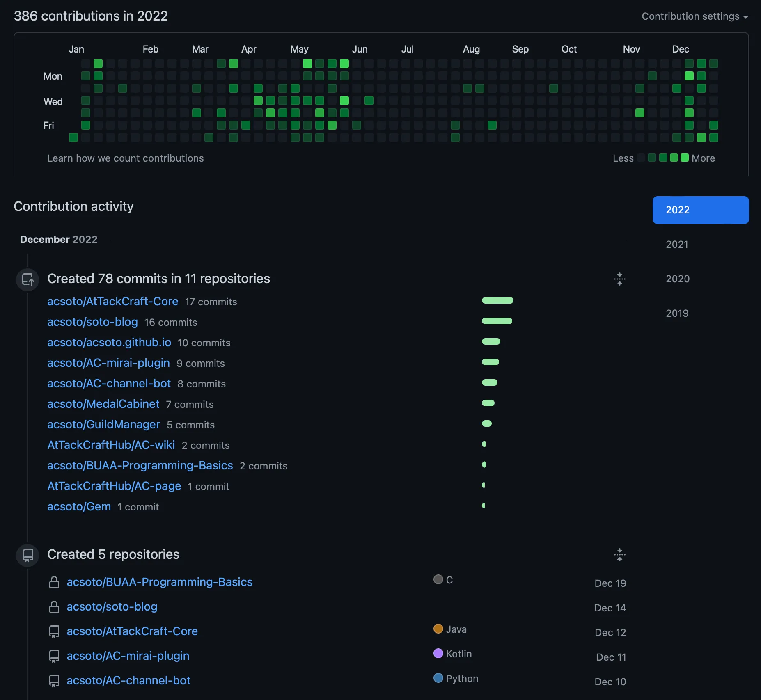This screenshot has width=761, height=700.
Task: Click the brightest green legend square near More
Action: (x=684, y=158)
